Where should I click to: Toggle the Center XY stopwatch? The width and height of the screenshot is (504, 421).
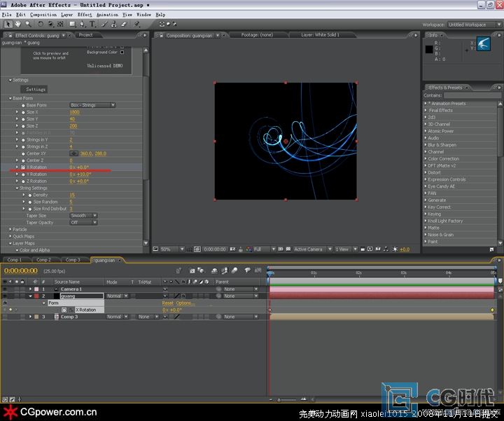pos(23,153)
